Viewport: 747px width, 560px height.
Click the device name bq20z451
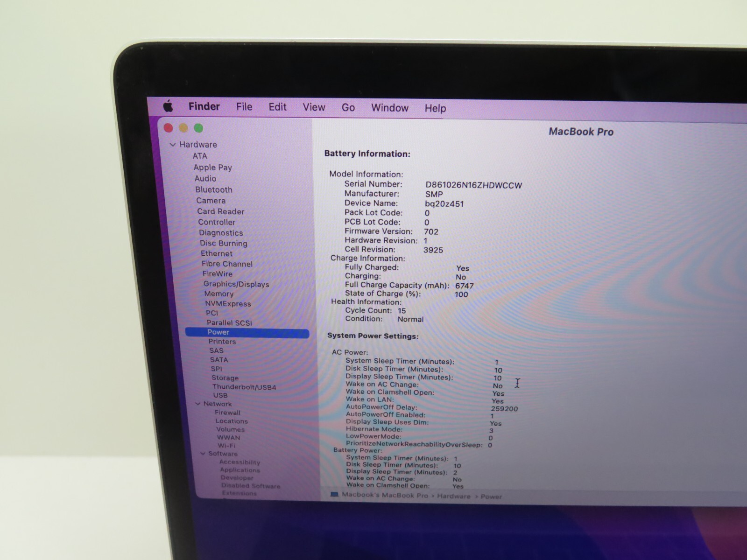pos(444,204)
